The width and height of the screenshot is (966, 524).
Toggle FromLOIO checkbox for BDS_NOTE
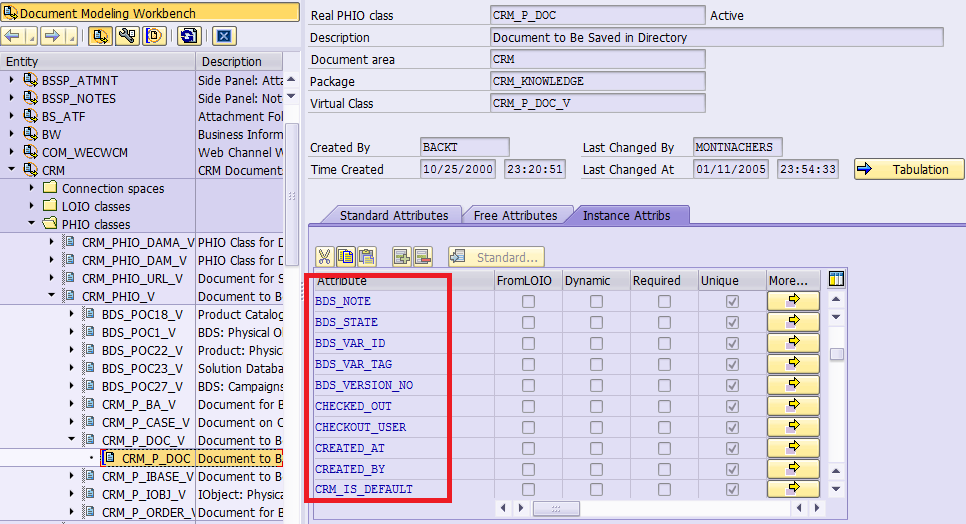(529, 302)
